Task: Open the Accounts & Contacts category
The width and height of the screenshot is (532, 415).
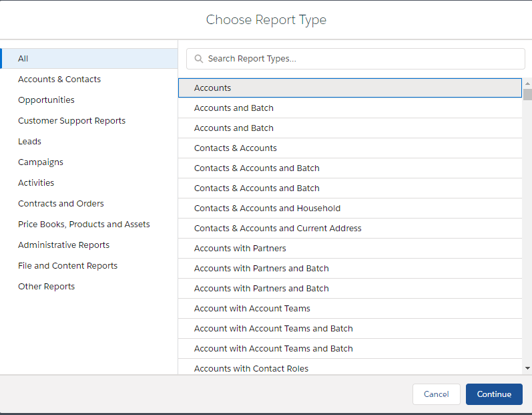Action: click(59, 79)
